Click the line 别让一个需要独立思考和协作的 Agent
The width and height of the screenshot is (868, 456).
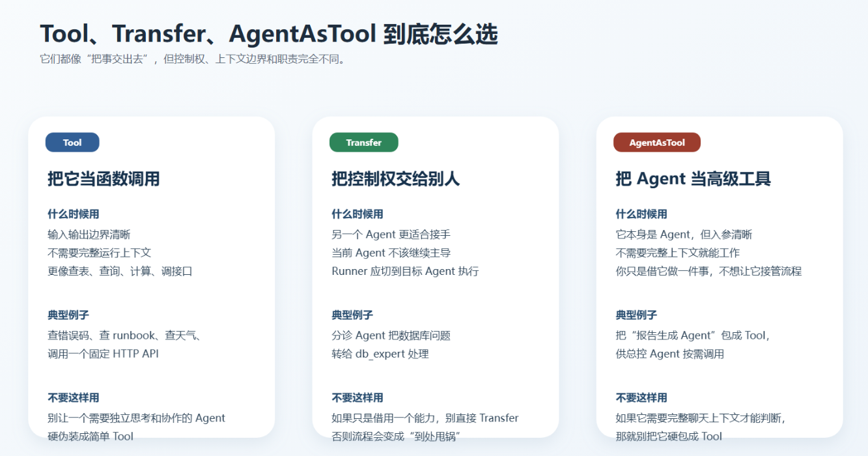137,418
